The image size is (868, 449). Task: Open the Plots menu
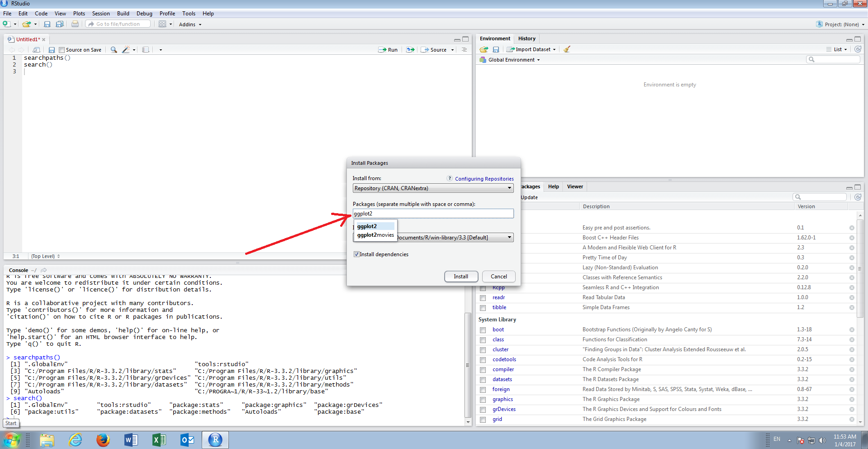tap(79, 14)
